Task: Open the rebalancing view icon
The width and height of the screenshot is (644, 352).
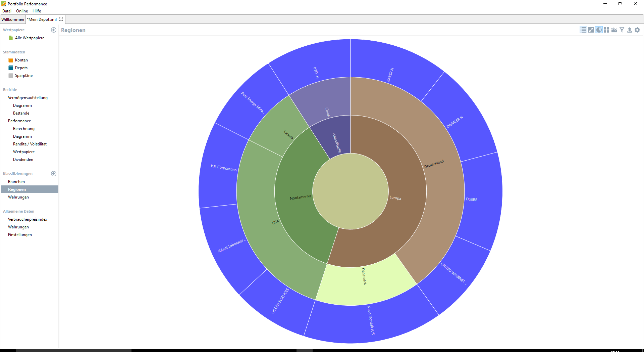Action: [x=591, y=30]
